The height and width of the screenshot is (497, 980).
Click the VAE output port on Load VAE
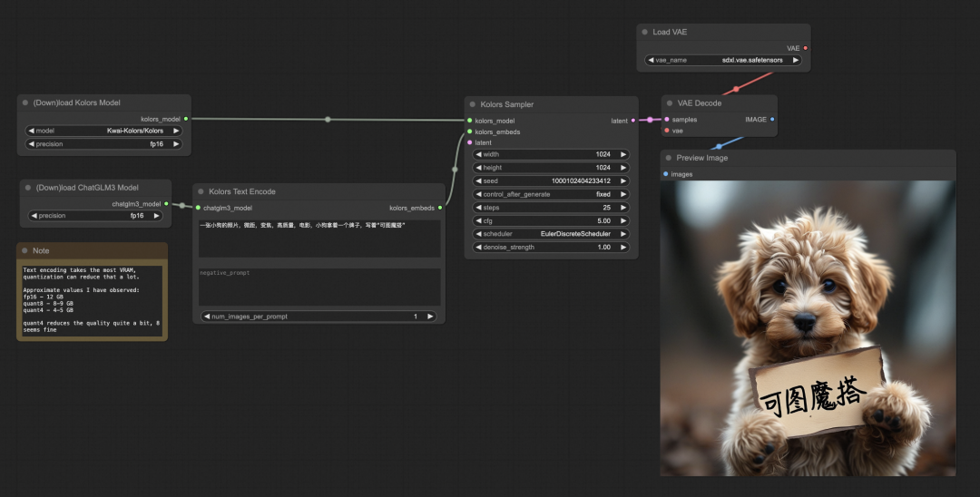point(805,48)
